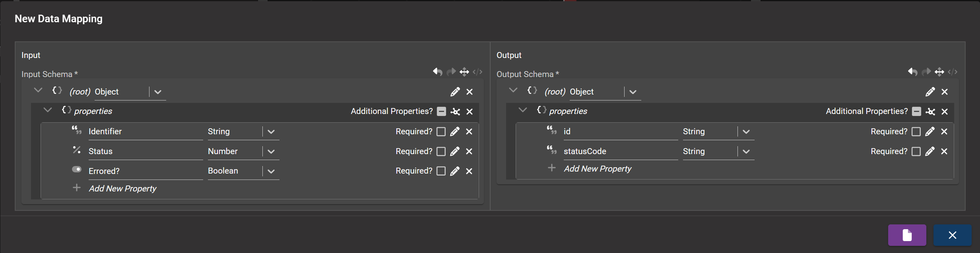Edit the Status property
The height and width of the screenshot is (253, 980).
click(x=455, y=151)
